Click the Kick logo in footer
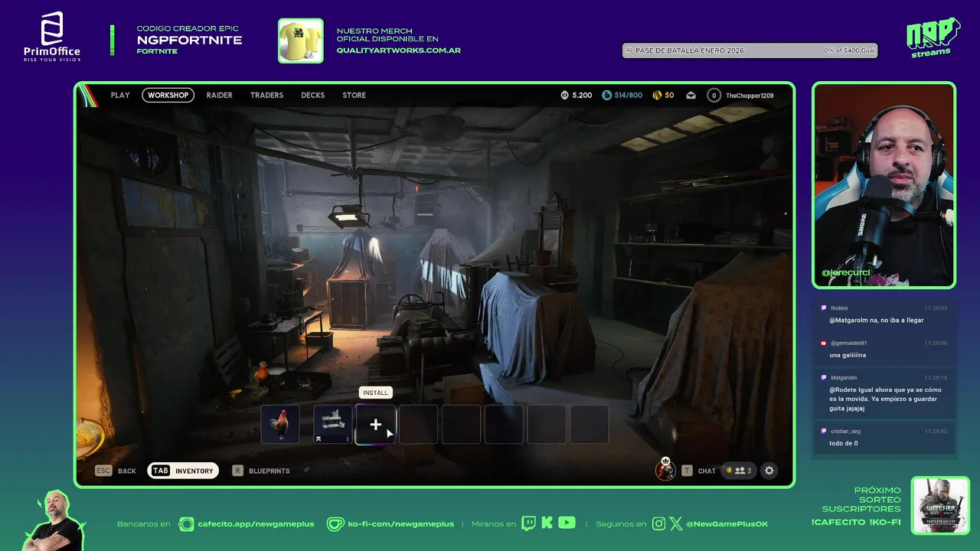This screenshot has height=551, width=980. [x=547, y=523]
